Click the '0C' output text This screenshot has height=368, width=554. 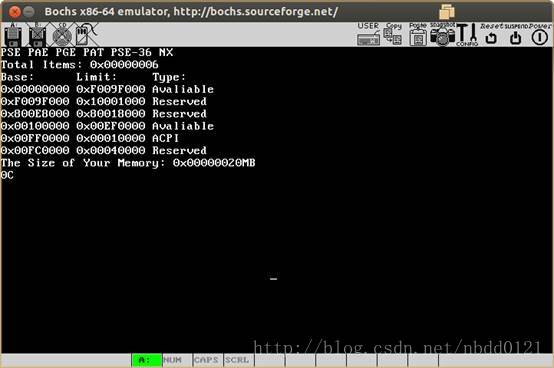tap(7, 175)
